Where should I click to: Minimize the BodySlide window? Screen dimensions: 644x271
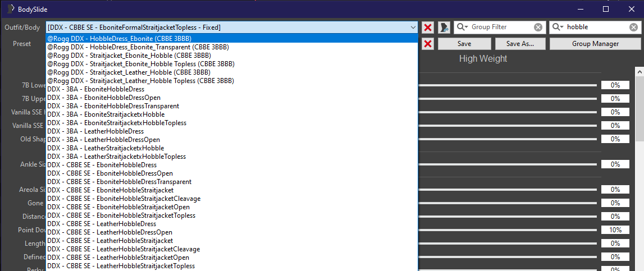[581, 8]
